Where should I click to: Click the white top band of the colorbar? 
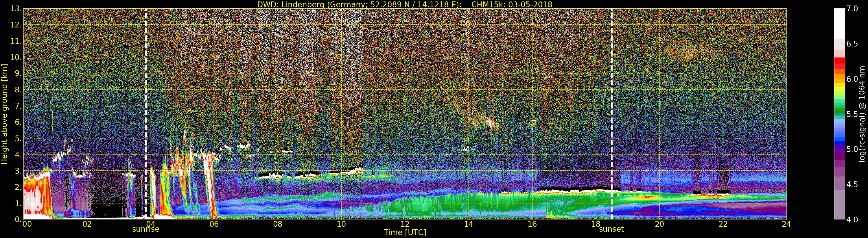pyautogui.click(x=839, y=24)
